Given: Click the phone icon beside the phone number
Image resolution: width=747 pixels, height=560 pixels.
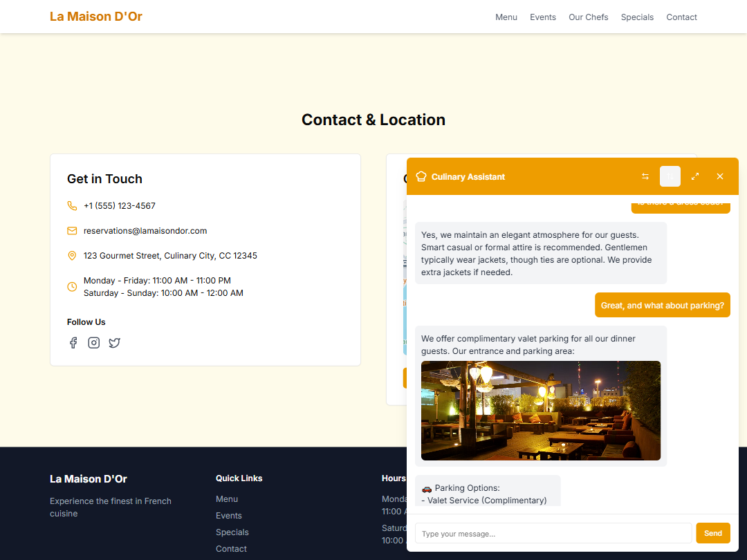Looking at the screenshot, I should coord(72,206).
